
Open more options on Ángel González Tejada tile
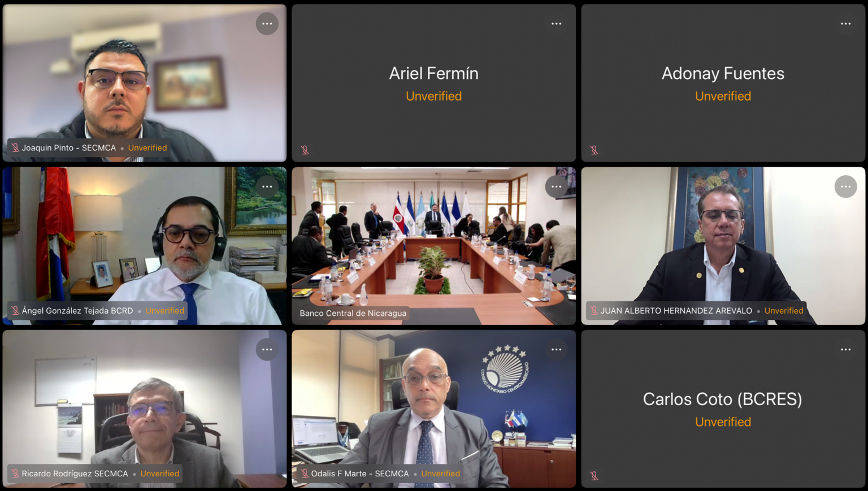pos(267,186)
